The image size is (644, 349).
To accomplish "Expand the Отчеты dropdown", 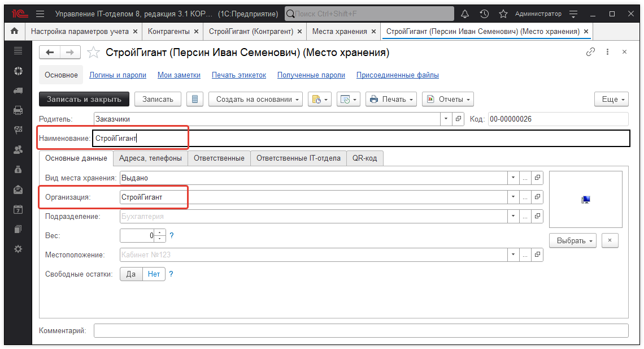I will [447, 99].
